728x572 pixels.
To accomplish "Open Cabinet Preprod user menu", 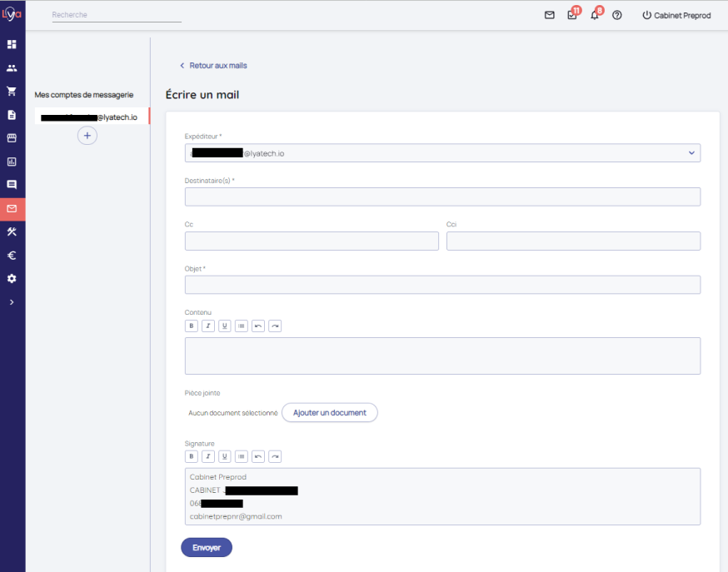I will click(676, 15).
